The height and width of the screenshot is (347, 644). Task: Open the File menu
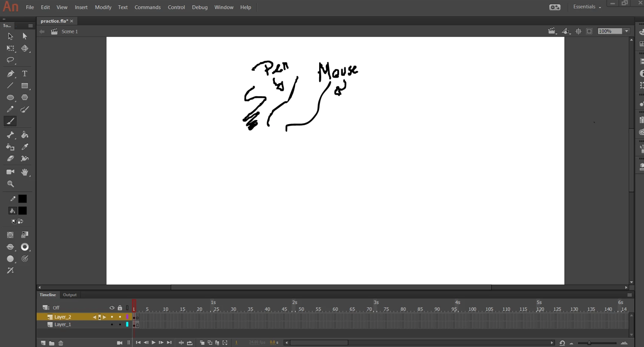point(30,7)
